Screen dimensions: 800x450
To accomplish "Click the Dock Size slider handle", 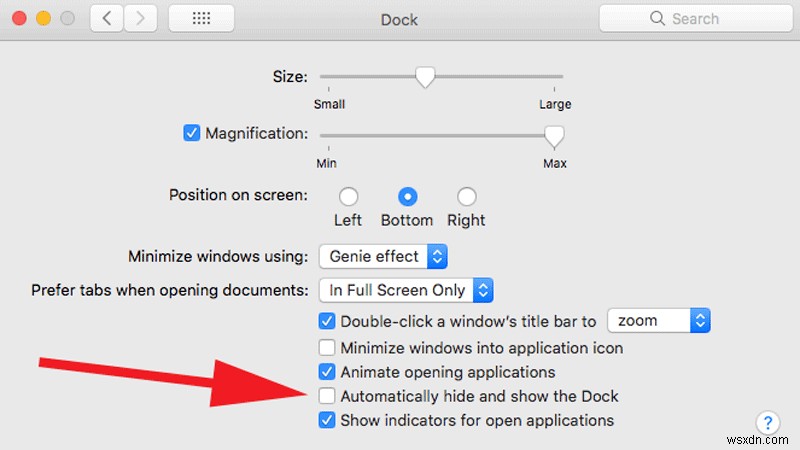I will point(425,78).
